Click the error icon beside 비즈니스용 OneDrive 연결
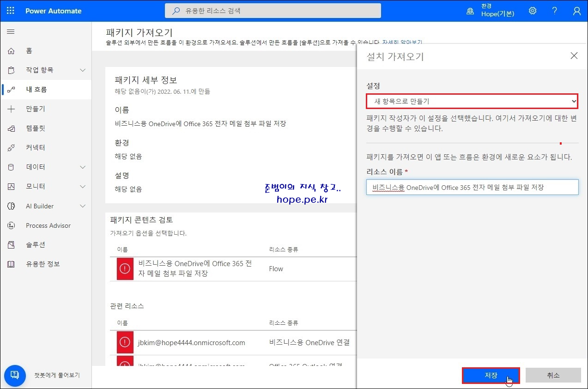The height and width of the screenshot is (389, 588). (x=125, y=342)
